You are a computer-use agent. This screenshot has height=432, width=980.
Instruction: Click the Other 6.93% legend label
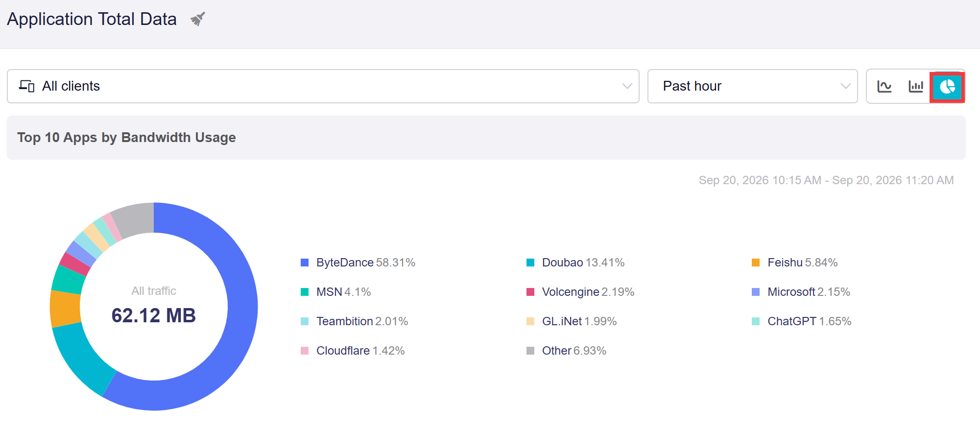(574, 351)
